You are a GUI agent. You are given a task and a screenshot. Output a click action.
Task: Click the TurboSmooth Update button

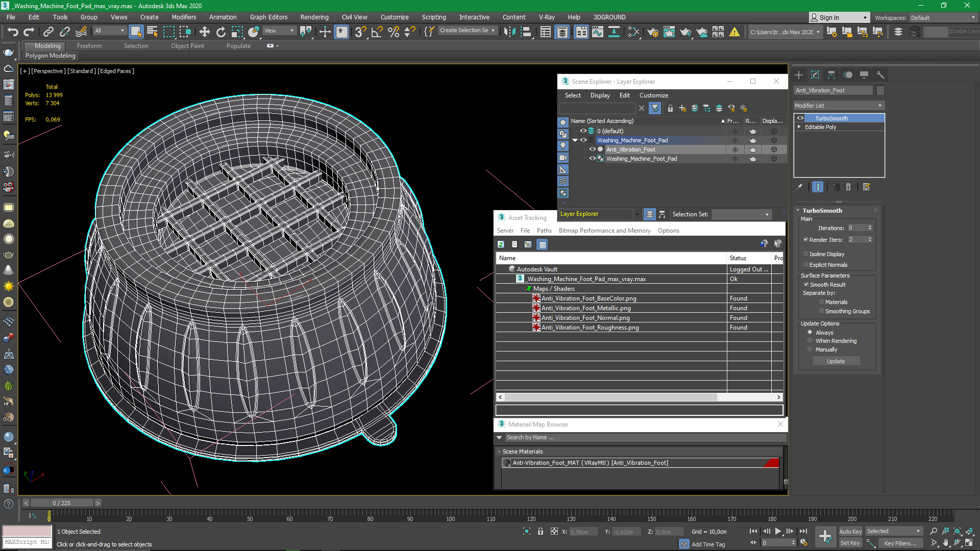[x=836, y=361]
